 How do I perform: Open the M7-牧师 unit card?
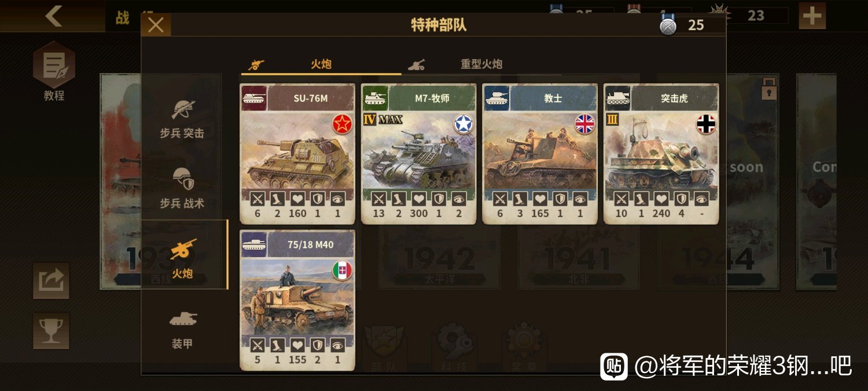[419, 154]
